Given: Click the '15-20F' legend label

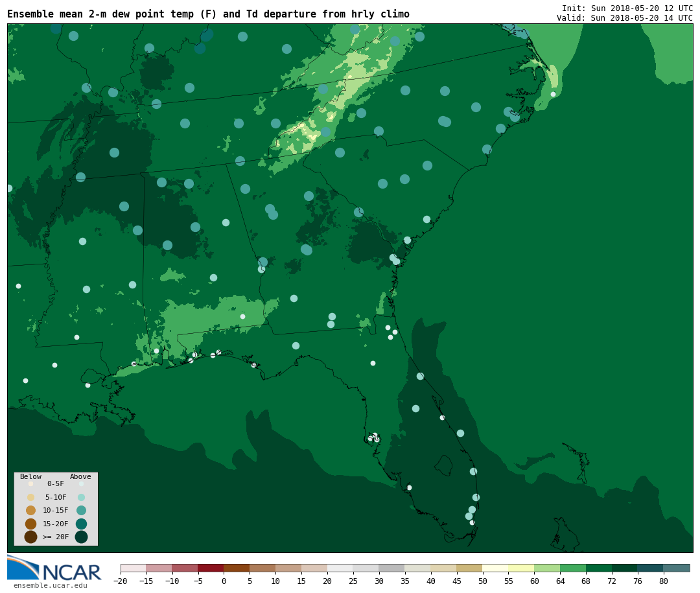Looking at the screenshot, I should (56, 524).
